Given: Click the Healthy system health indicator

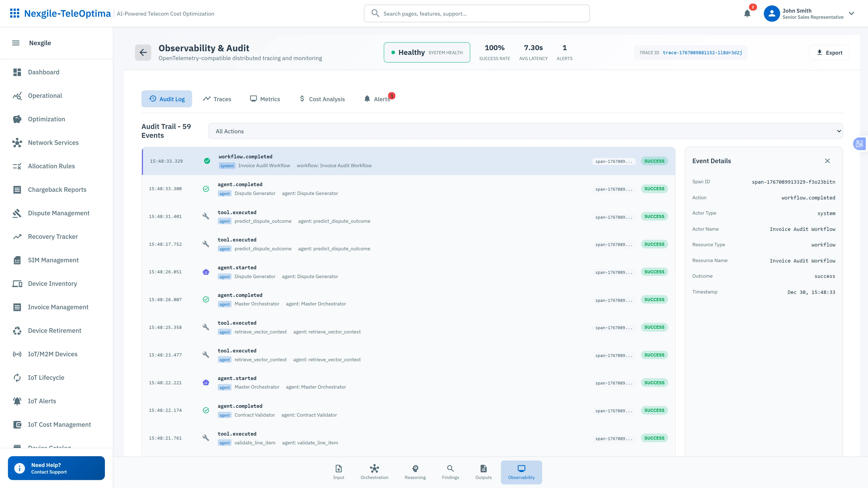Looking at the screenshot, I should click(x=427, y=52).
